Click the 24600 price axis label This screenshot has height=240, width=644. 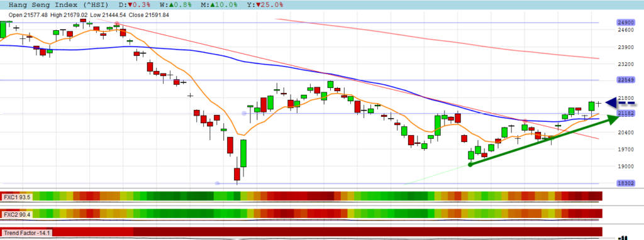click(626, 30)
